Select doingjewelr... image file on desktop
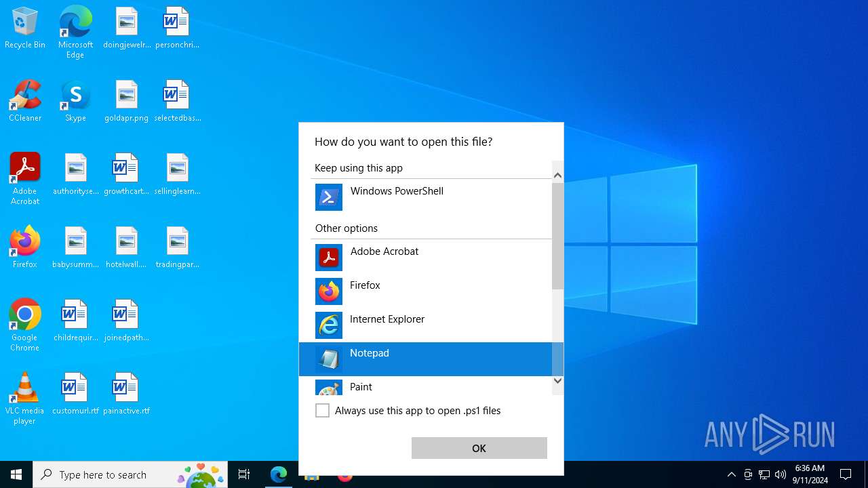This screenshot has width=868, height=488. coord(126,28)
